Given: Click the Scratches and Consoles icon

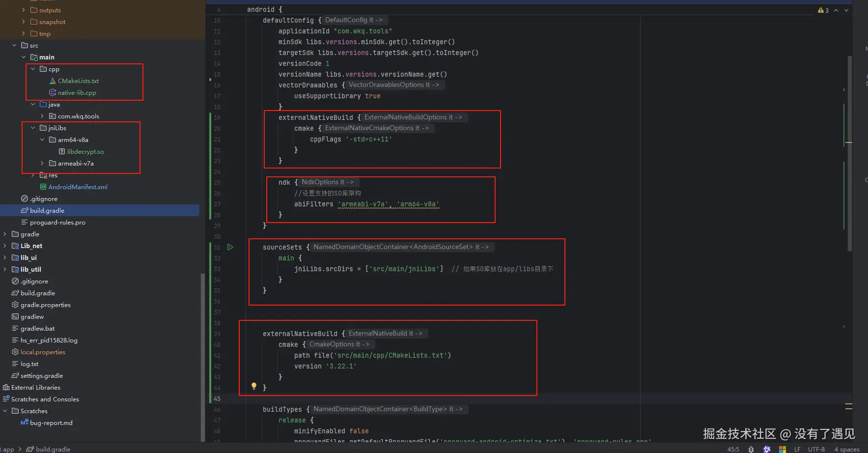Looking at the screenshot, I should 6,399.
